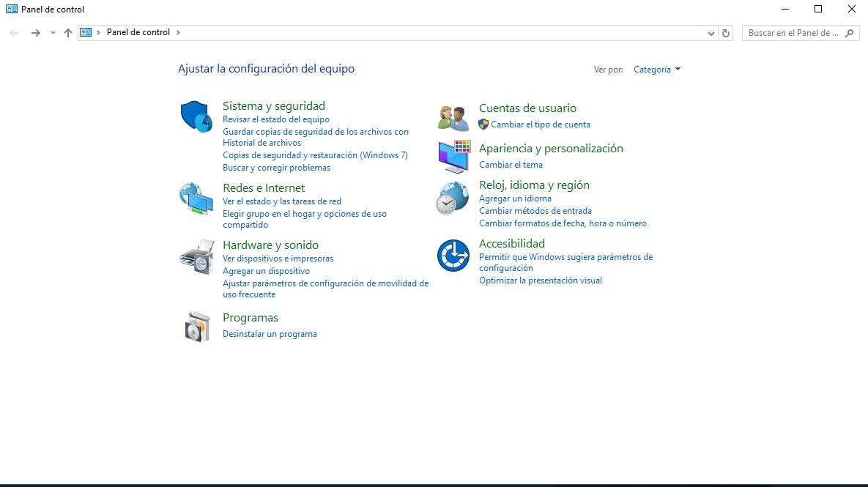The width and height of the screenshot is (868, 487).
Task: Click the Apariencia y personalización monitor icon
Action: coord(454,157)
